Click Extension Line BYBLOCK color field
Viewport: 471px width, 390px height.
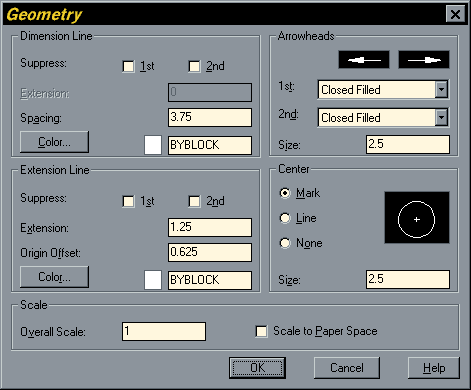click(210, 280)
